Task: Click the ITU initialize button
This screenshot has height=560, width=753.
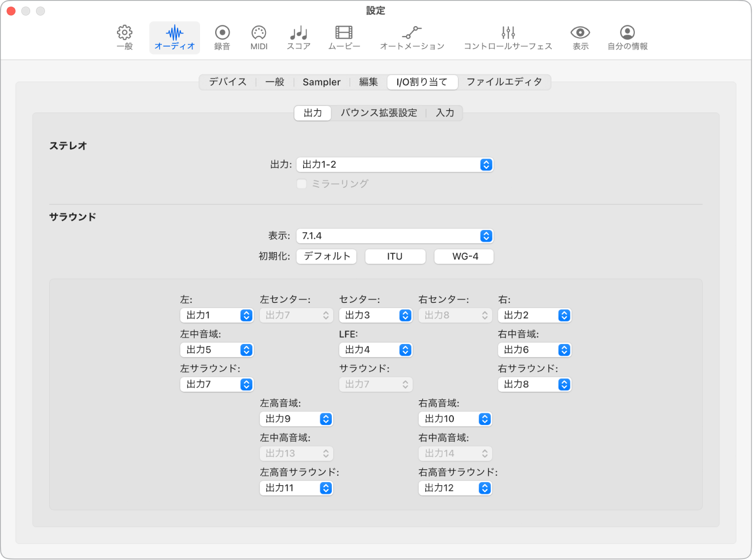Action: point(395,257)
